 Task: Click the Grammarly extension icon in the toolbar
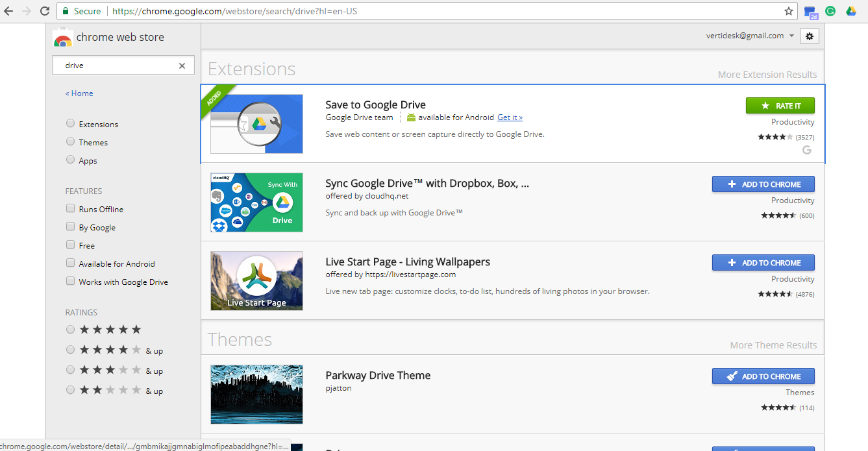pos(830,11)
